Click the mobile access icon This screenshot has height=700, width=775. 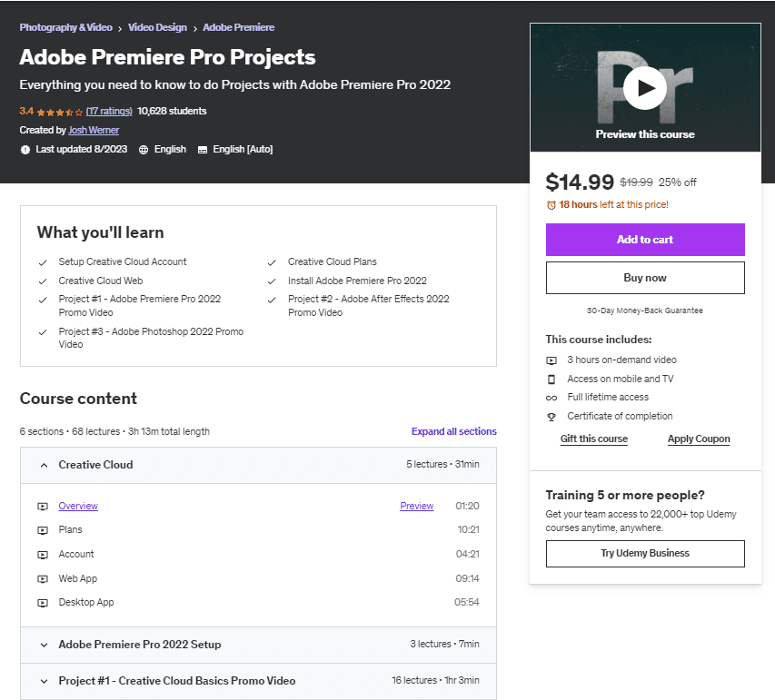pyautogui.click(x=551, y=379)
